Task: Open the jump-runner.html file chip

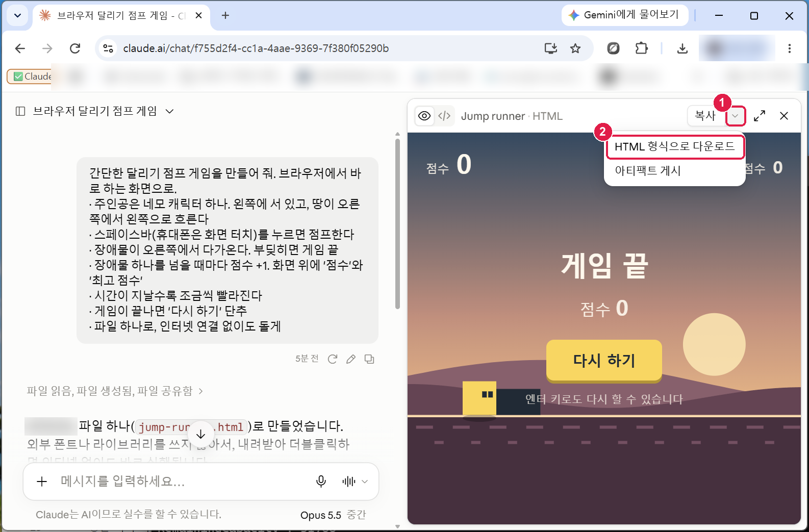Action: (x=191, y=427)
